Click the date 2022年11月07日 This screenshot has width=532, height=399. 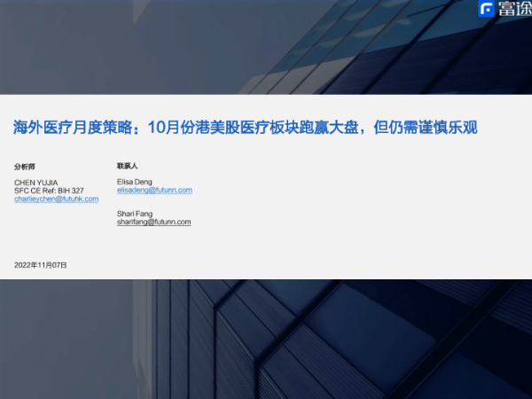click(41, 264)
